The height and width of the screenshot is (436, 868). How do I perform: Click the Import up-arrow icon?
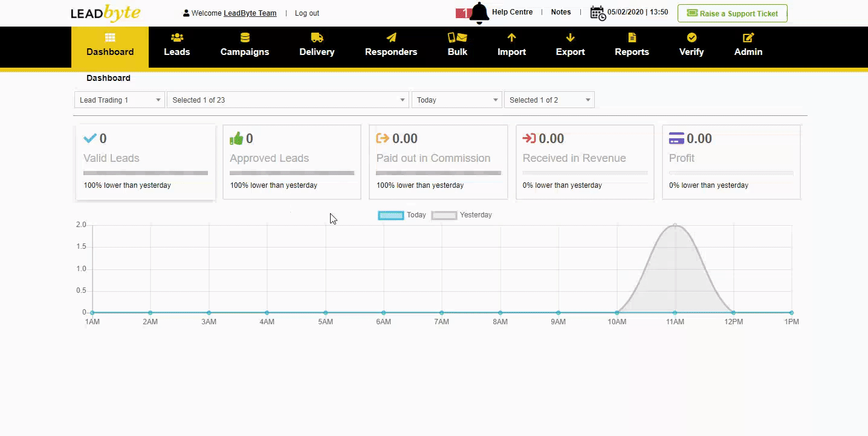tap(511, 37)
